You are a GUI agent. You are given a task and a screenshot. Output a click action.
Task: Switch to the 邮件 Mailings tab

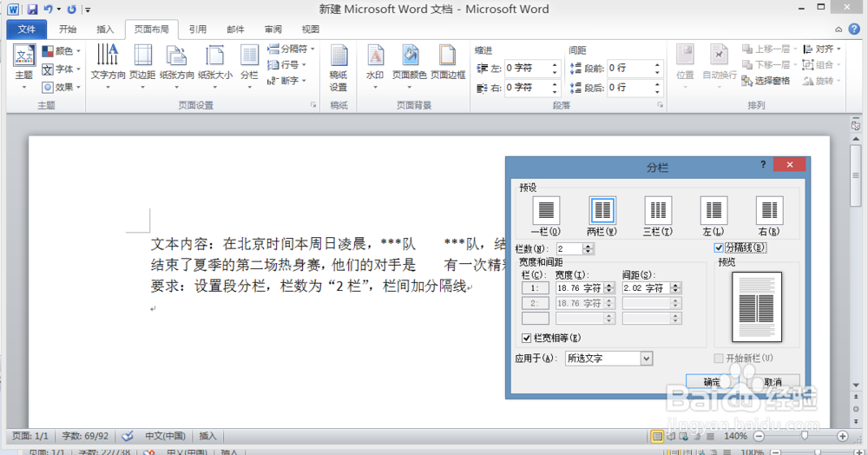tap(235, 30)
